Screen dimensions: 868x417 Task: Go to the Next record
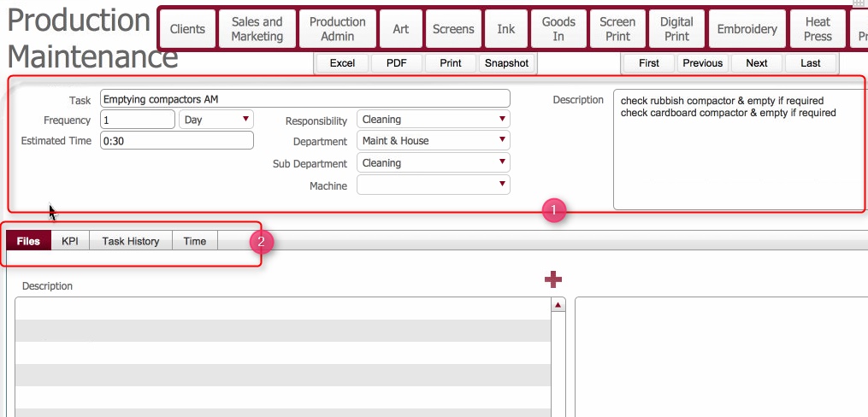tap(757, 63)
